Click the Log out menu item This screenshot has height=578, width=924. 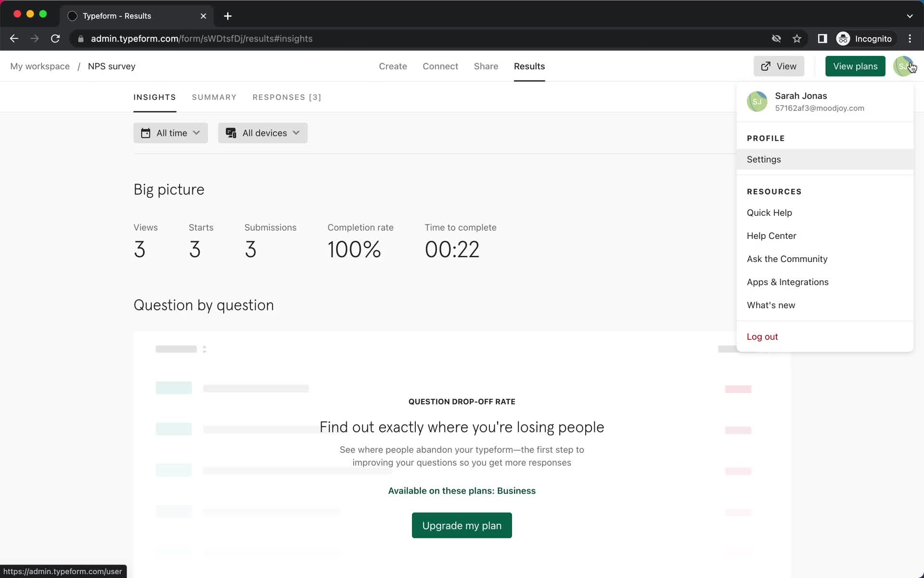click(762, 336)
